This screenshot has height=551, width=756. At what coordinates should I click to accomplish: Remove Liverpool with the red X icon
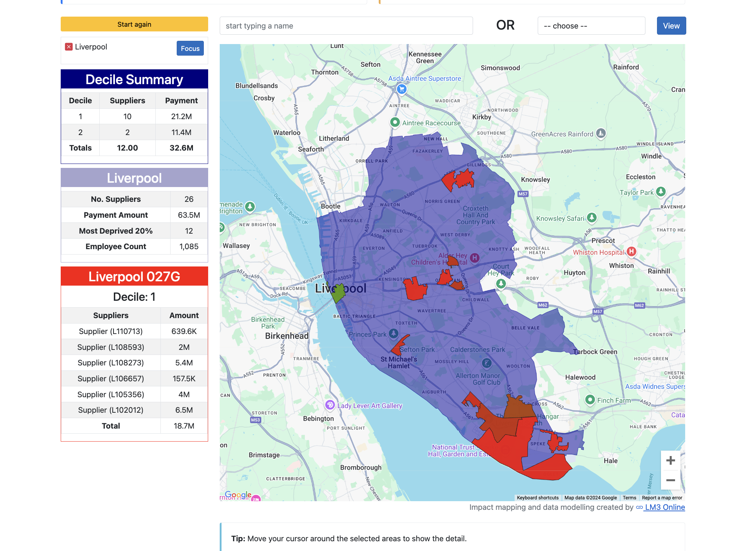pyautogui.click(x=69, y=47)
